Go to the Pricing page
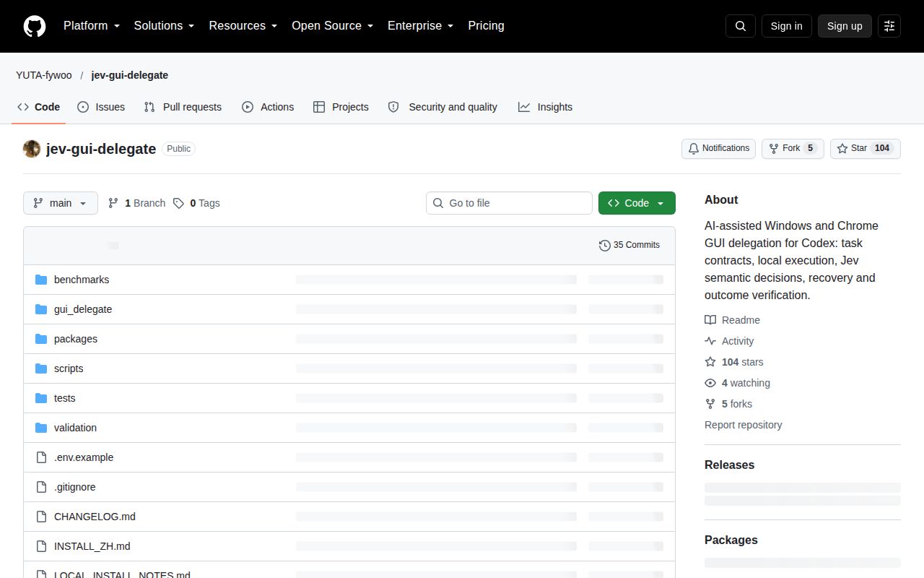This screenshot has width=924, height=578. pos(486,26)
